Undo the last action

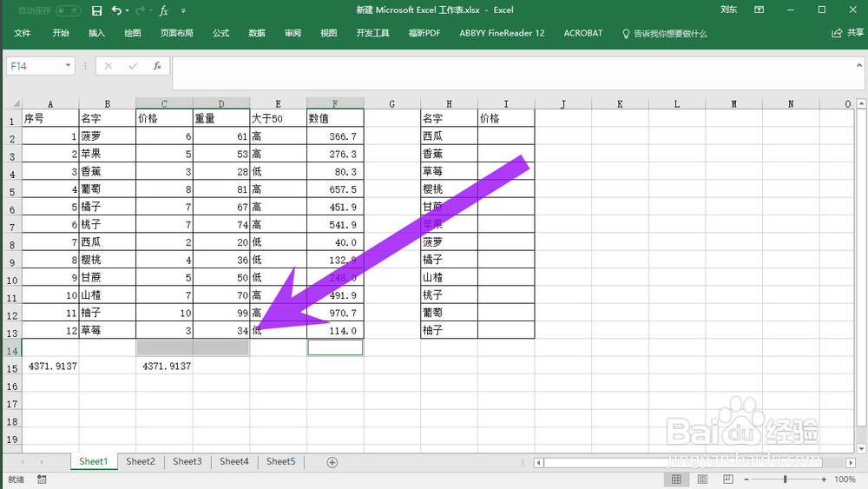[x=116, y=10]
